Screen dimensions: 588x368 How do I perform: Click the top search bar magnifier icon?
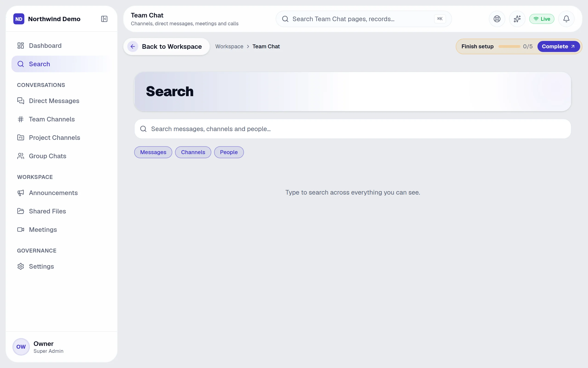pos(285,19)
